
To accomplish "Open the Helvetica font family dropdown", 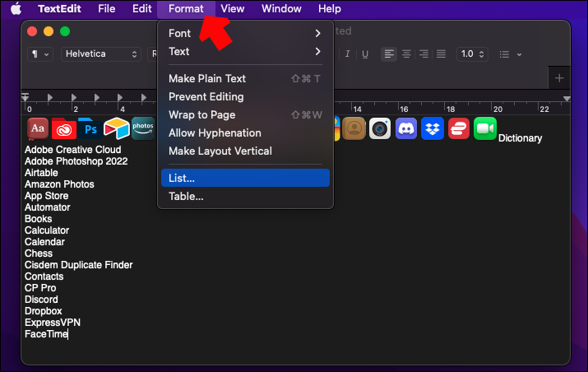I will click(102, 54).
